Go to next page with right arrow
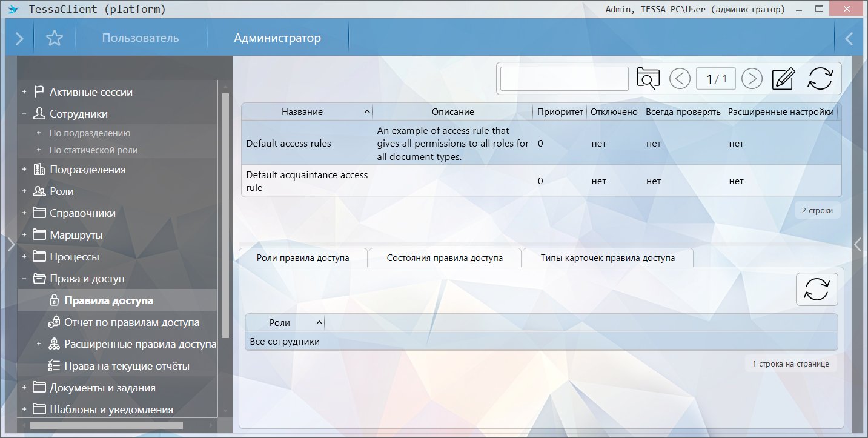 tap(752, 79)
